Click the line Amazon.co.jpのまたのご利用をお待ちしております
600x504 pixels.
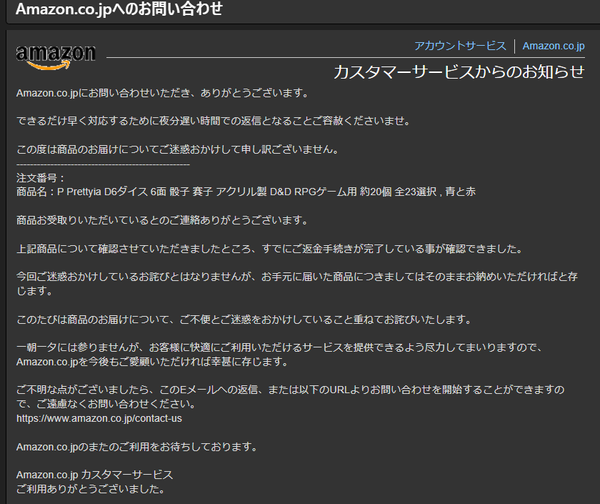click(137, 447)
